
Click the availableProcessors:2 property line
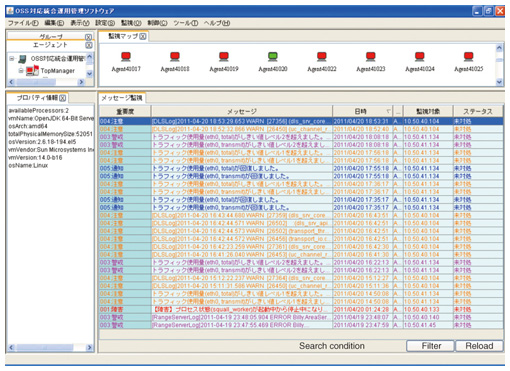pyautogui.click(x=39, y=110)
